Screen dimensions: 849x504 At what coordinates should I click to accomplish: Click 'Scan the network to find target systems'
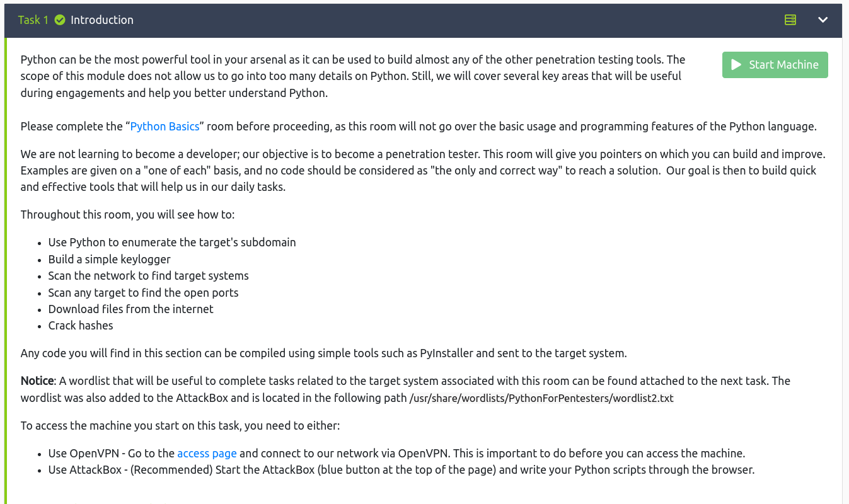pyautogui.click(x=148, y=276)
